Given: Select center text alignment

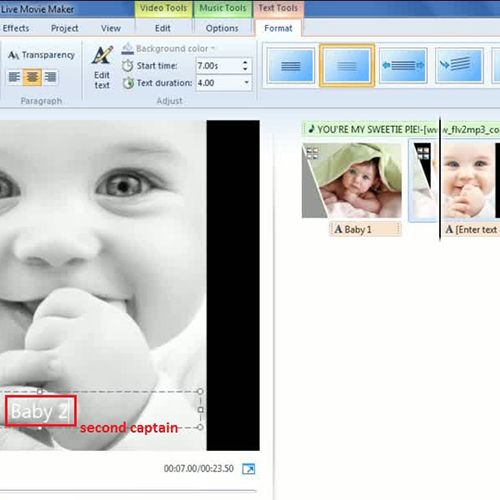Looking at the screenshot, I should tap(32, 77).
